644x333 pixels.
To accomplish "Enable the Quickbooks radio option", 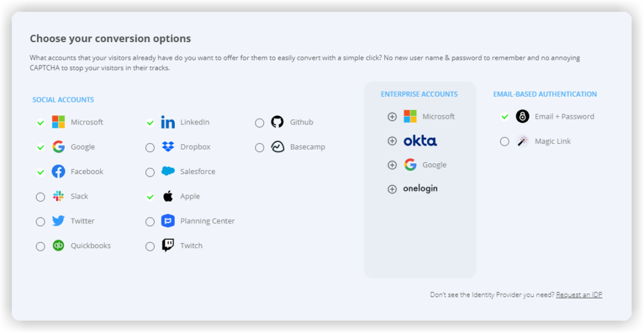I will 40,246.
